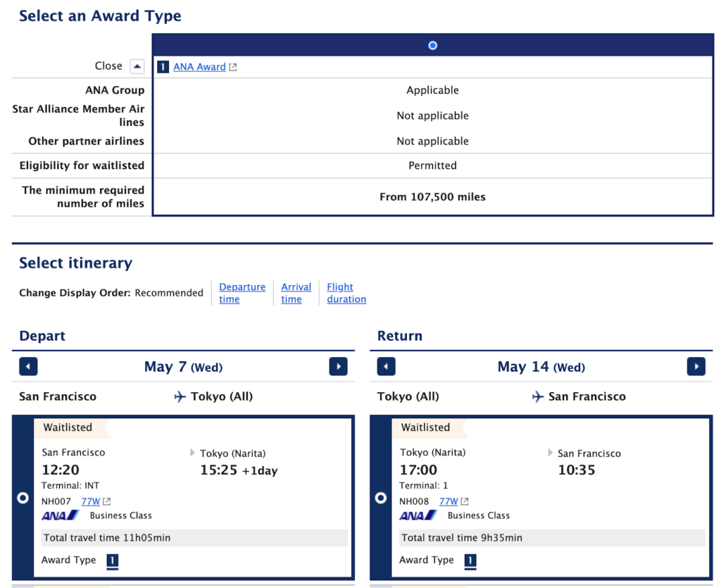The height and width of the screenshot is (588, 721).
Task: Click '15:25 +1day' arrival time
Action: tap(239, 470)
